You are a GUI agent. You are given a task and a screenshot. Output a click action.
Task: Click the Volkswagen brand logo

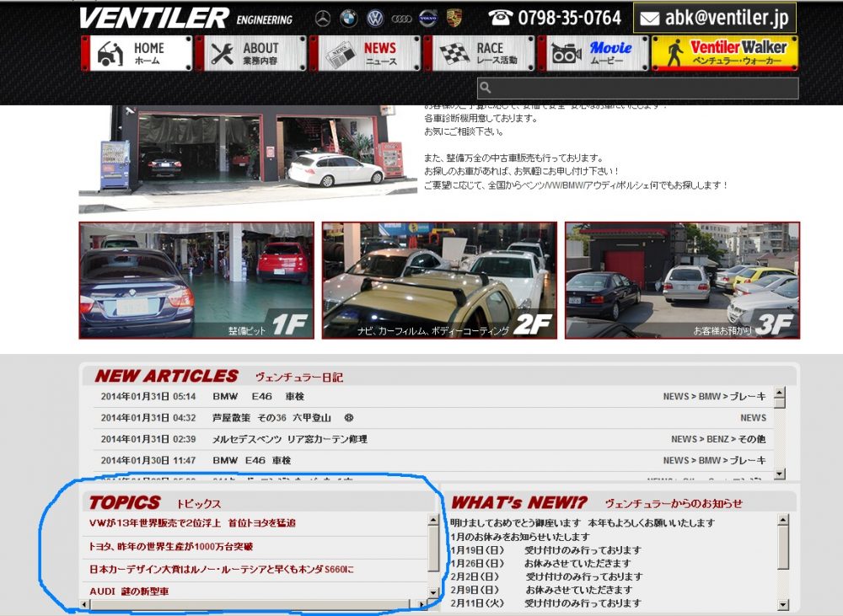pos(375,19)
